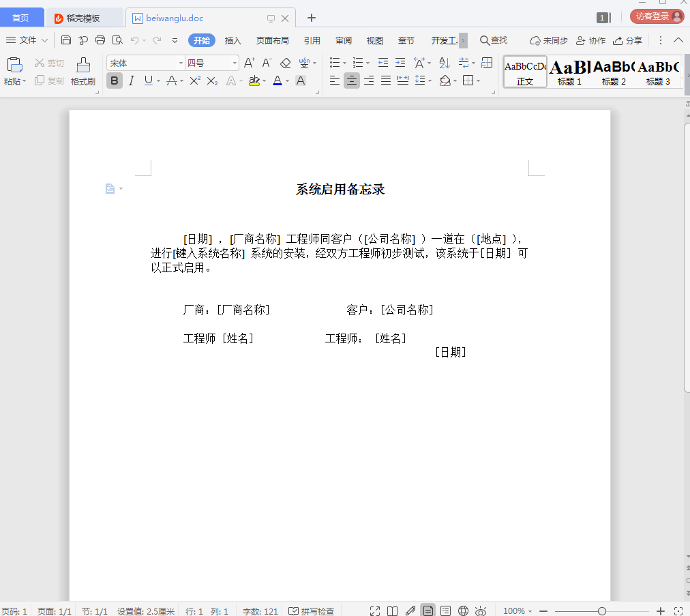Justify paragraph text
The width and height of the screenshot is (690, 616).
tap(386, 80)
